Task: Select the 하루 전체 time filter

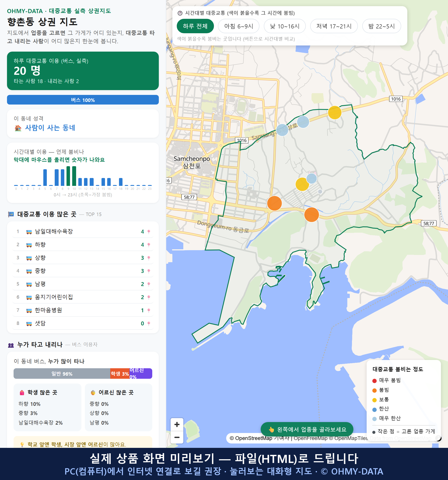Action: [x=195, y=26]
